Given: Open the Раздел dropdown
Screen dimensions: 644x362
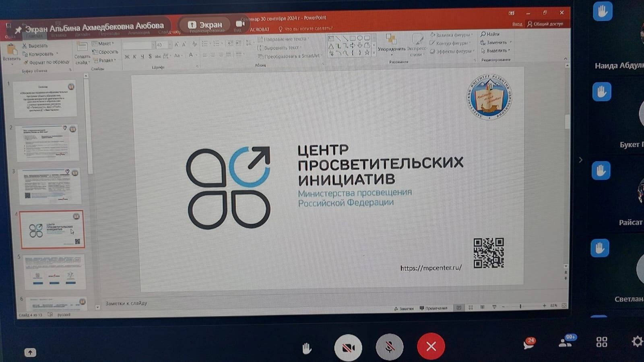Looking at the screenshot, I should click(x=105, y=60).
